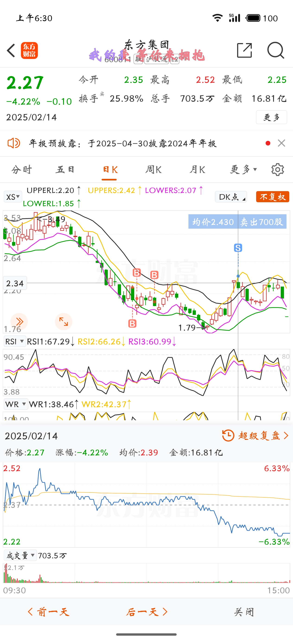Screen dimensions: 293x644
Task: Go back using the left arrow
Action: [11, 50]
